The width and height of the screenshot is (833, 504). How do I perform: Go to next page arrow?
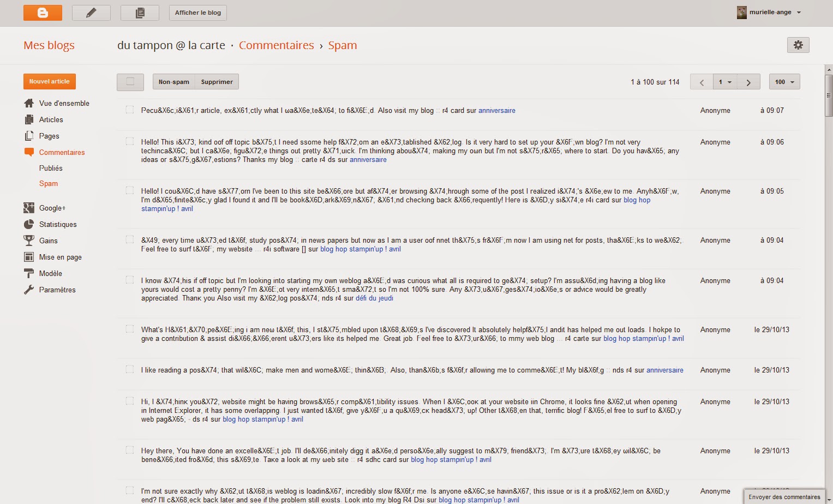tap(748, 82)
